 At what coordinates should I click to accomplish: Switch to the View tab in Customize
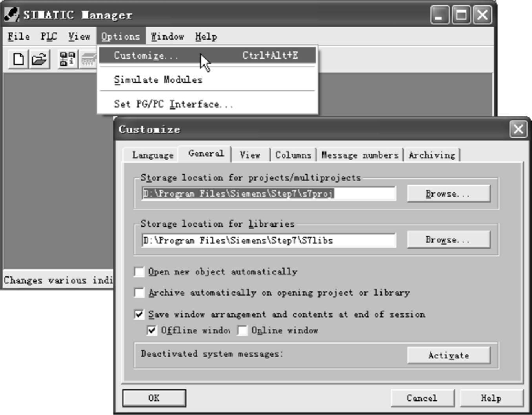coord(250,155)
